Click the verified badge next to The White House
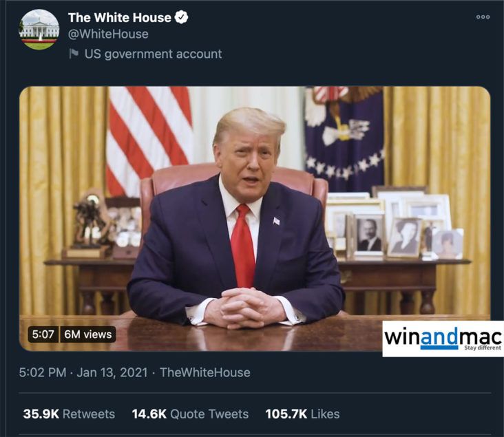 (181, 17)
